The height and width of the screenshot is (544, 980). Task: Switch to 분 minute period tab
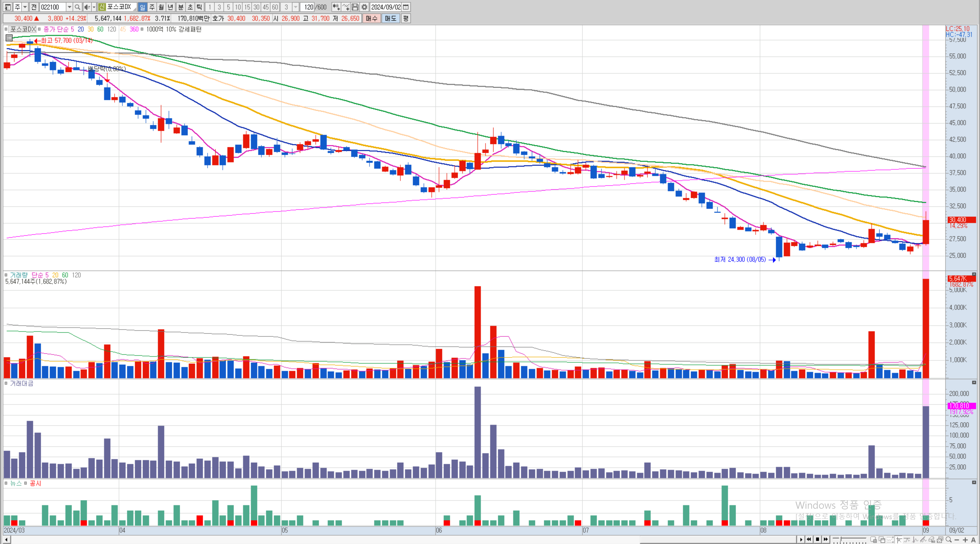click(181, 7)
